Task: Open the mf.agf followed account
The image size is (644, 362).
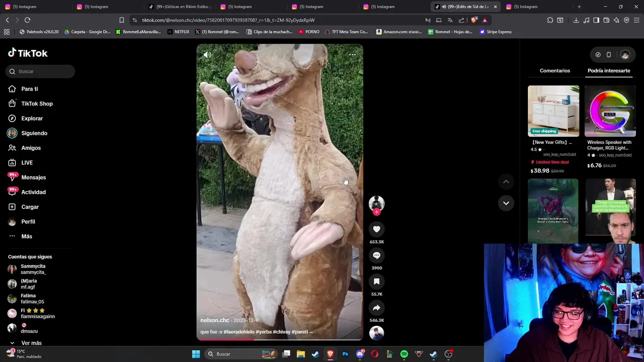Action: [x=29, y=284]
